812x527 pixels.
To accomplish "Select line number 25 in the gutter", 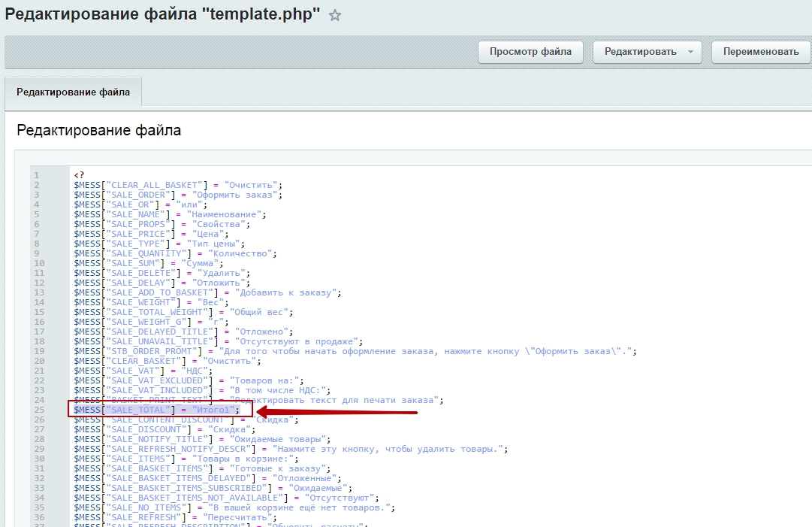I will coord(37,410).
